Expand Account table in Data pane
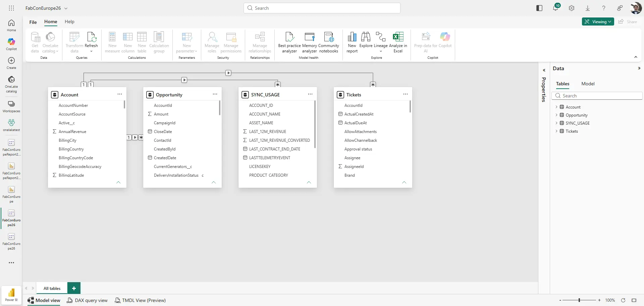Screen dimensions: 644x306 pos(556,107)
